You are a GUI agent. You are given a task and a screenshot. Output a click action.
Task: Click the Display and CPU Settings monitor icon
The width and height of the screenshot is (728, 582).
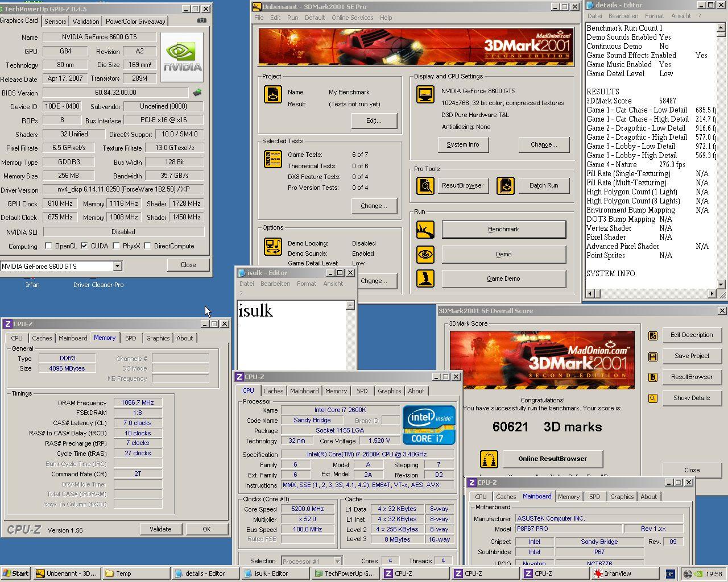coord(425,94)
